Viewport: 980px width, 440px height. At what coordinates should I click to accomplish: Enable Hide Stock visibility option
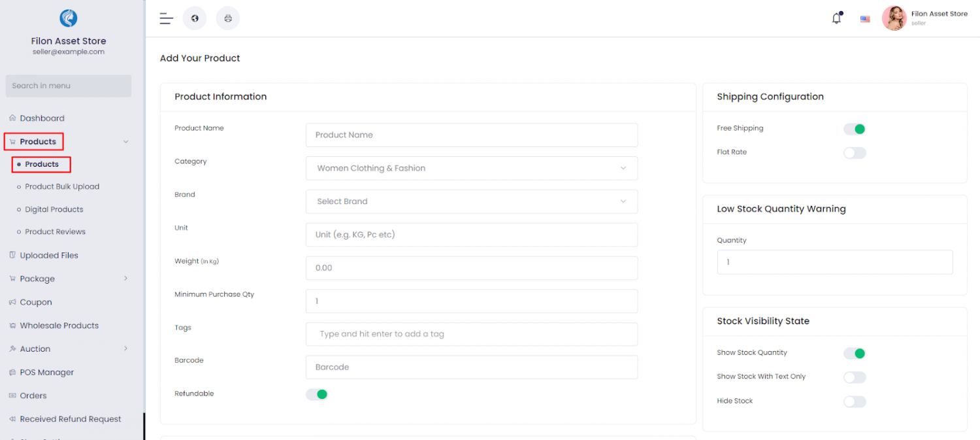point(855,401)
